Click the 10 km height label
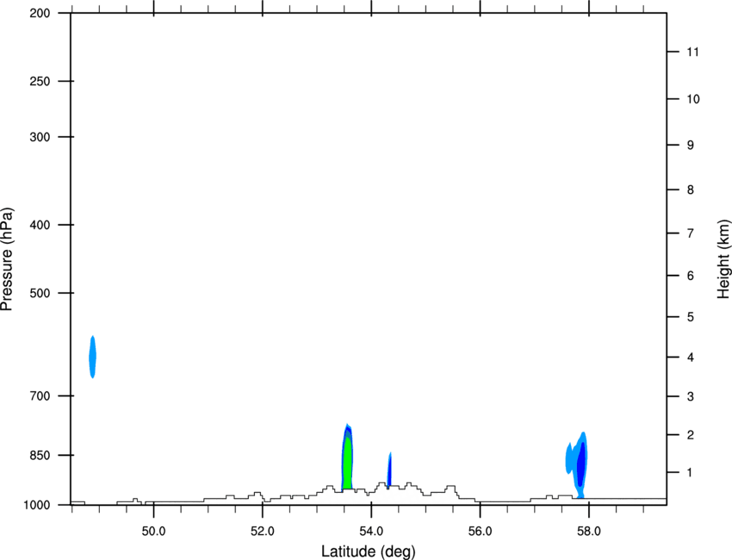Image resolution: width=732 pixels, height=560 pixels. (x=693, y=99)
